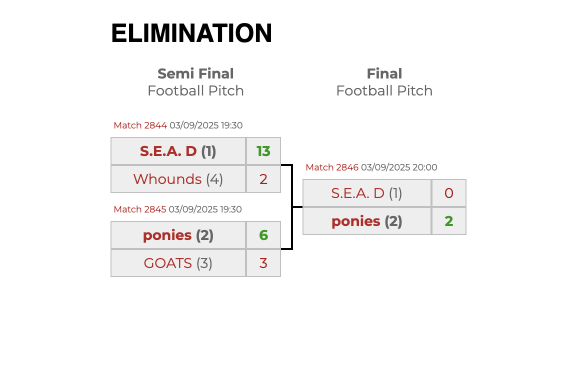Select the Whounds team name
Image resolution: width=588 pixels, height=365 pixels.
[x=167, y=179]
